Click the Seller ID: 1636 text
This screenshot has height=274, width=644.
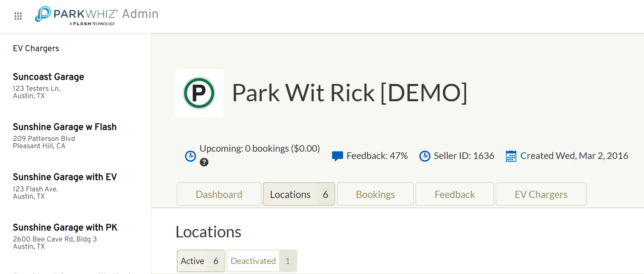click(x=464, y=156)
